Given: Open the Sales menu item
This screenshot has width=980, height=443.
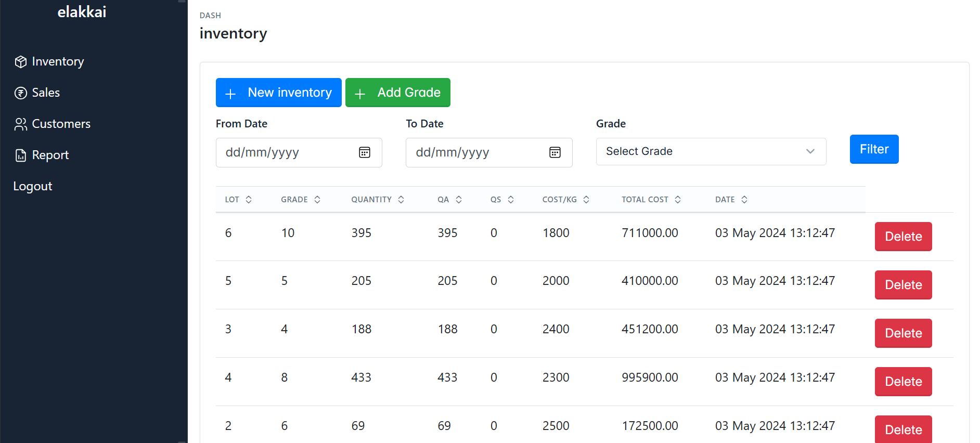Looking at the screenshot, I should pyautogui.click(x=46, y=93).
